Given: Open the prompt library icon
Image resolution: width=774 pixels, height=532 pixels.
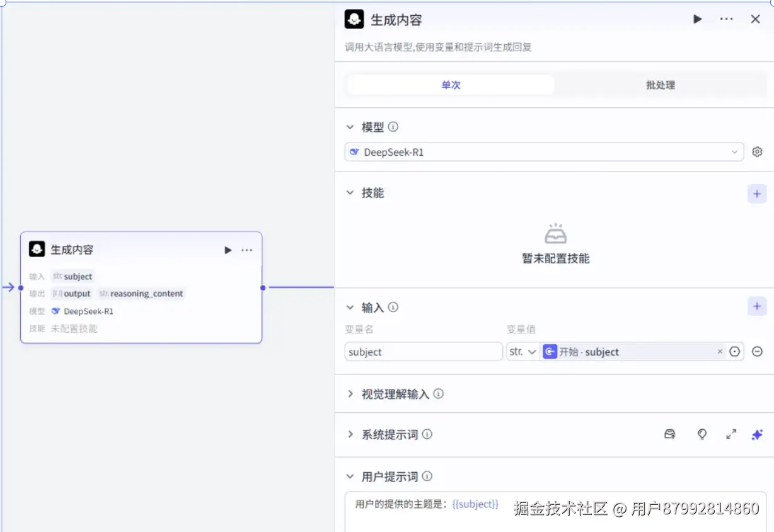Looking at the screenshot, I should tap(670, 434).
